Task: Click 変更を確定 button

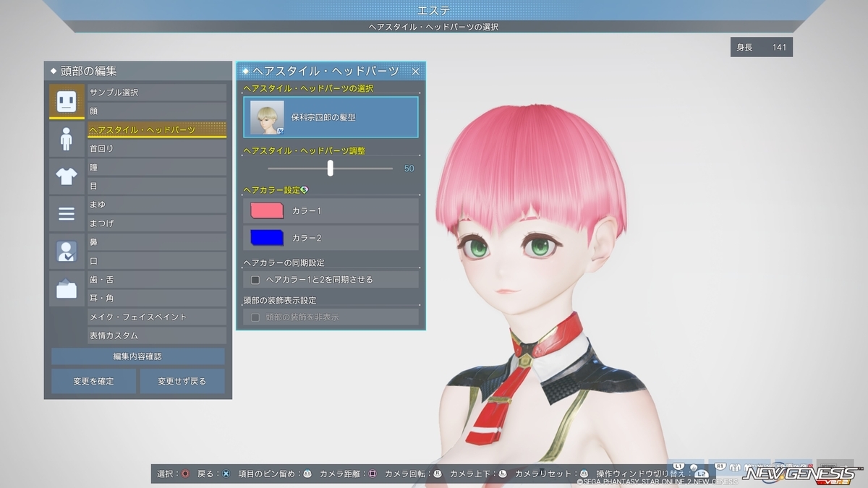Action: (93, 381)
